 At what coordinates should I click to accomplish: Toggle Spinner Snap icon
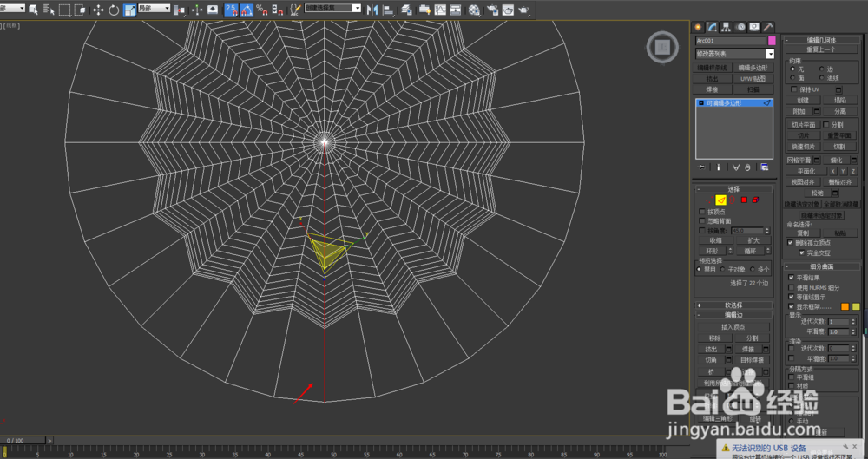278,10
